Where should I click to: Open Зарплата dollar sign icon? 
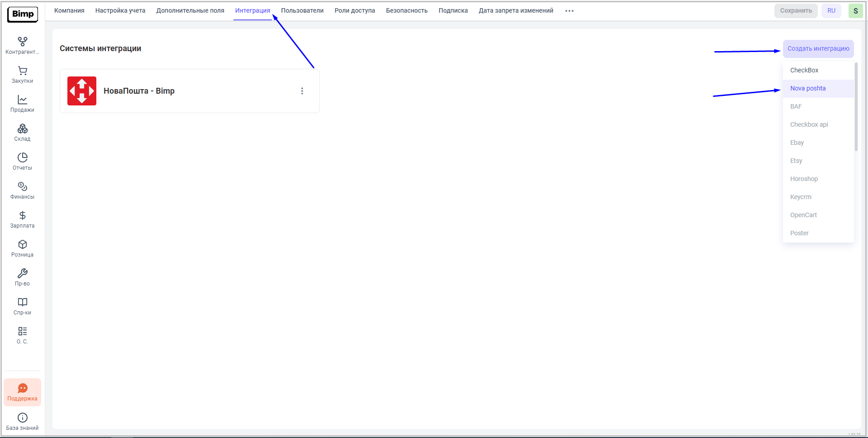[22, 215]
